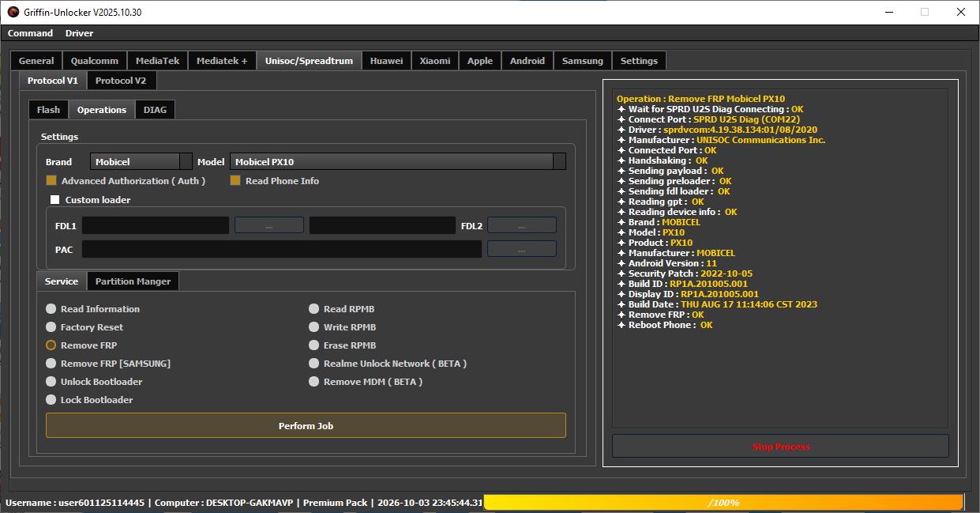Switch to the Huawei tab
Viewport: 980px width, 513px height.
click(x=386, y=61)
